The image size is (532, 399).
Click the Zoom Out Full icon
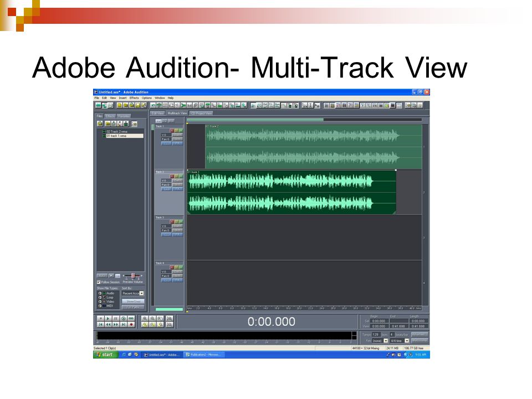coord(160,319)
